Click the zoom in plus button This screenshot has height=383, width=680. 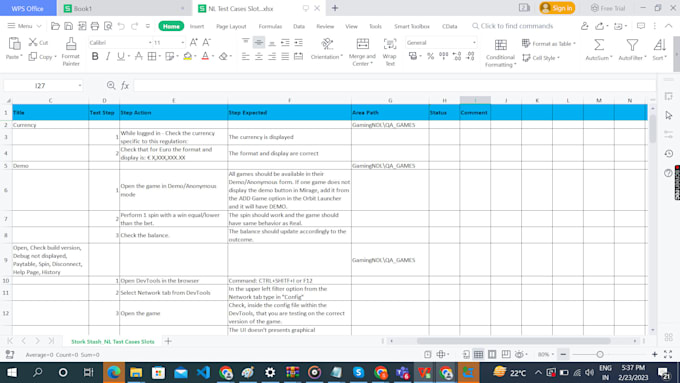click(654, 354)
